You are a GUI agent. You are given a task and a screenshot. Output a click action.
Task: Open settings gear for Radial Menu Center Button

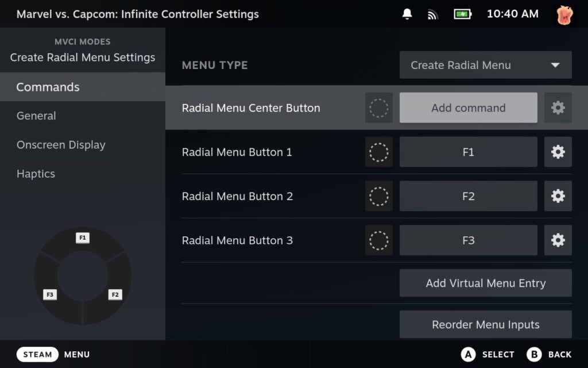pos(558,108)
